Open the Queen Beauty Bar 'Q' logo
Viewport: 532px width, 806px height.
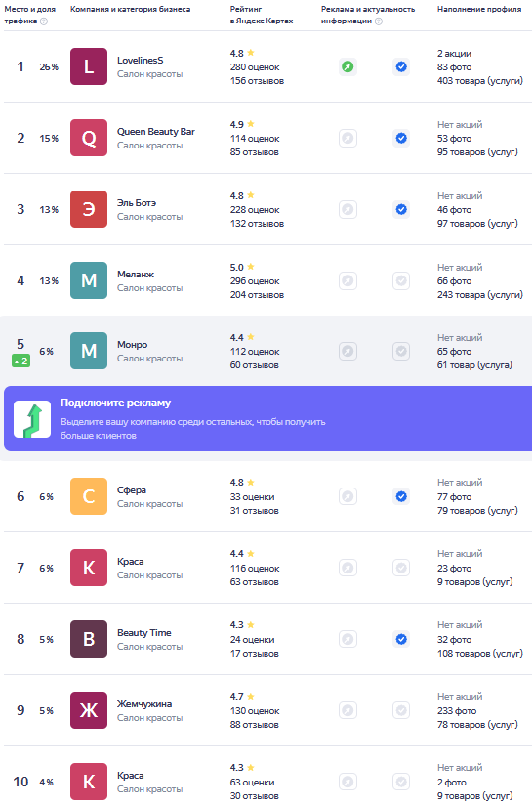pyautogui.click(x=89, y=138)
